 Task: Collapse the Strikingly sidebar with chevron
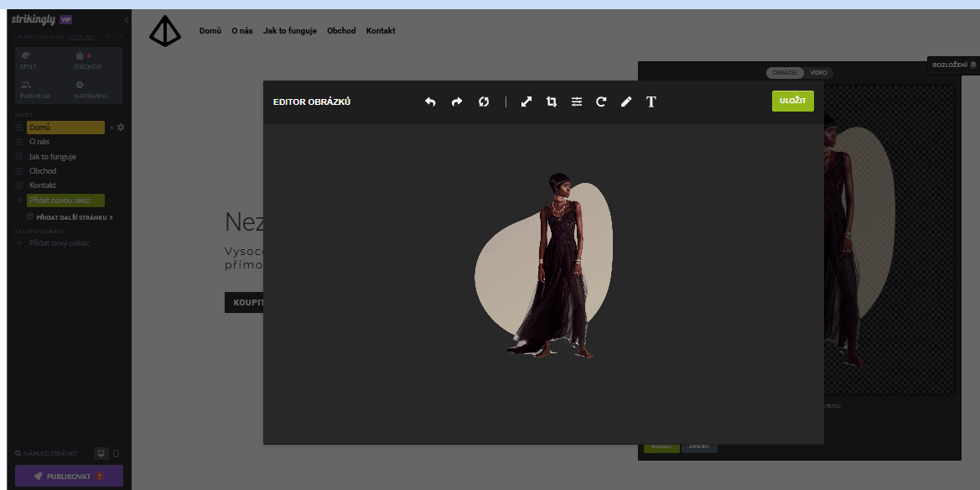pyautogui.click(x=126, y=19)
